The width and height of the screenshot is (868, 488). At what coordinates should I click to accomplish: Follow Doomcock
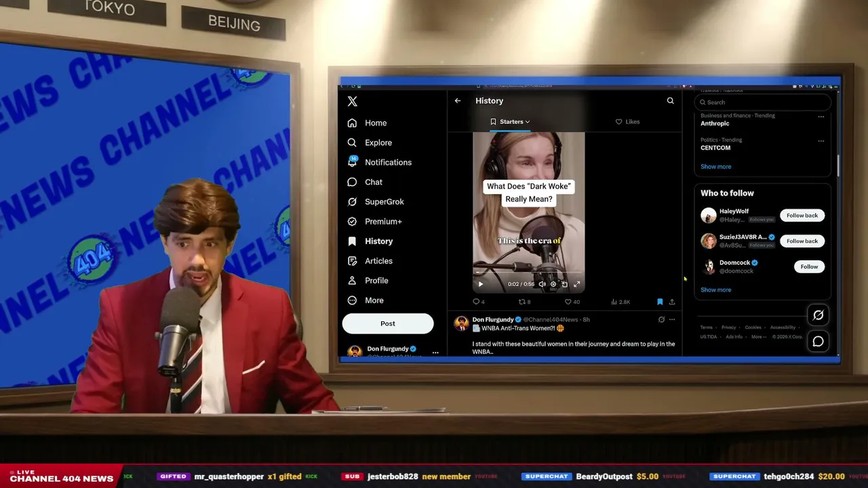point(809,267)
